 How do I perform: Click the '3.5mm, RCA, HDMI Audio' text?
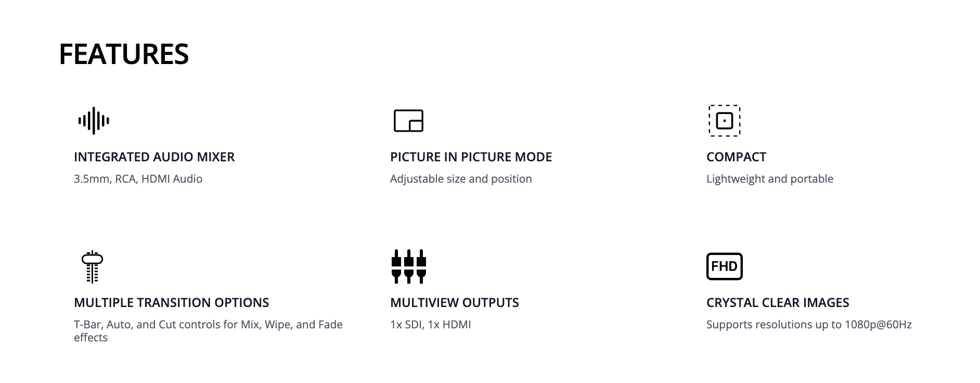click(138, 179)
